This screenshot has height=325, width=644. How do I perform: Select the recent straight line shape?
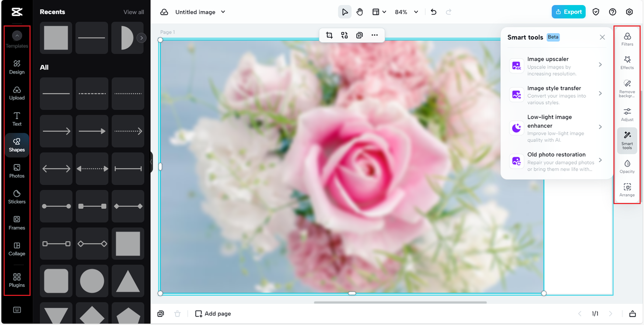point(92,38)
